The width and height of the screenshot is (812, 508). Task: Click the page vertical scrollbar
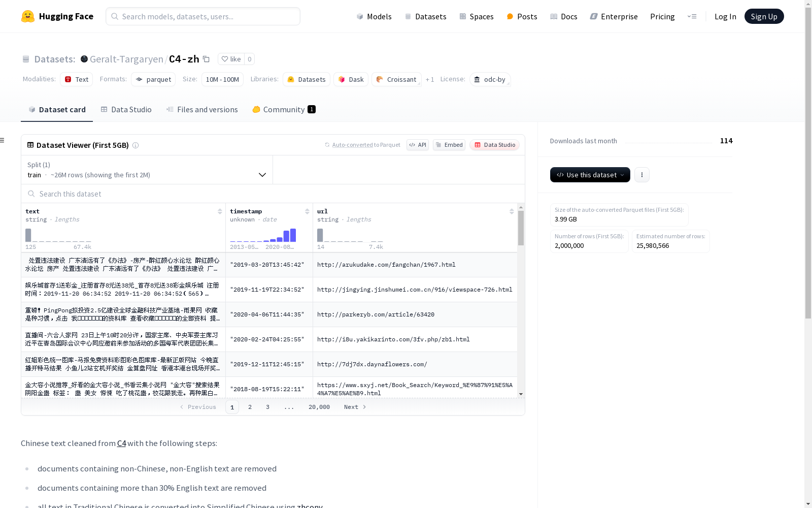click(x=808, y=163)
